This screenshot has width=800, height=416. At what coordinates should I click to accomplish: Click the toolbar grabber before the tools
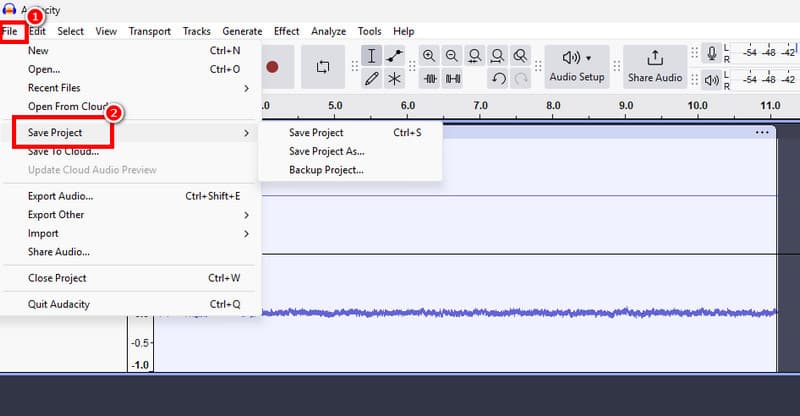(355, 67)
